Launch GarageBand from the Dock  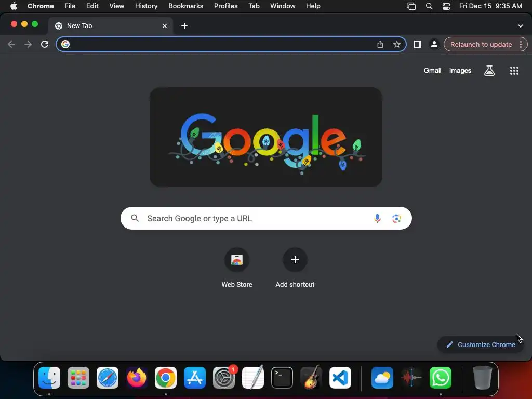[x=311, y=378]
